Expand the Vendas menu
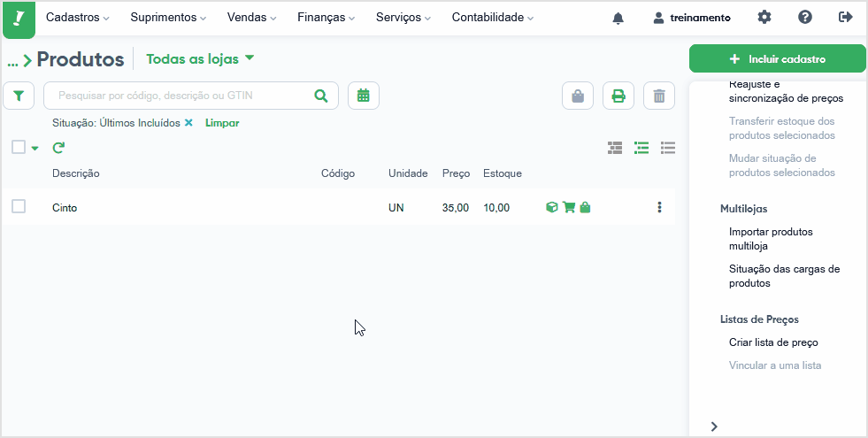 pos(252,17)
